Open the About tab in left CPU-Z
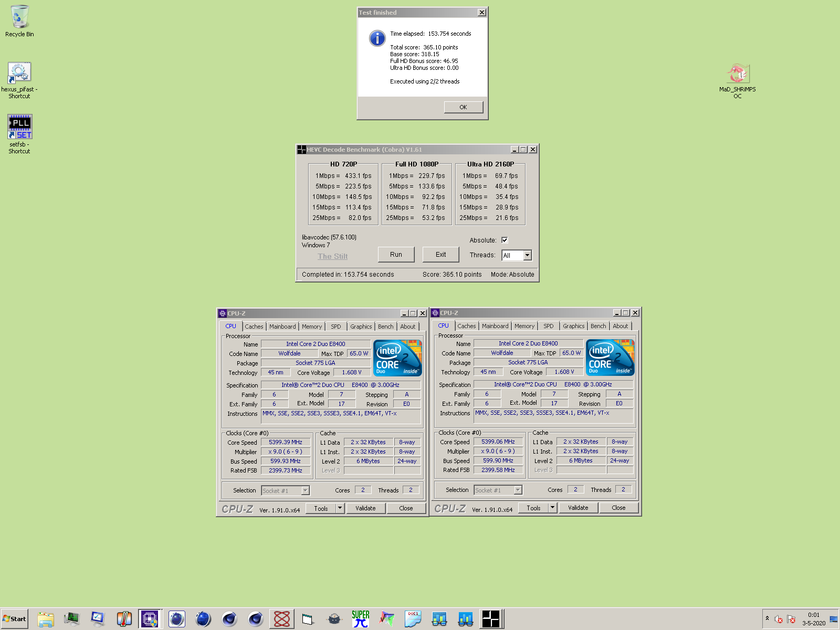840x630 pixels. click(x=408, y=327)
